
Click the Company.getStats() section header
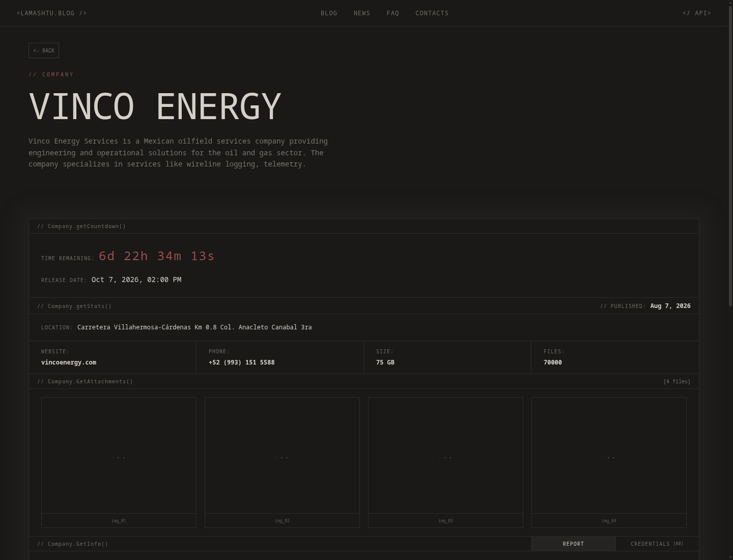coord(74,306)
